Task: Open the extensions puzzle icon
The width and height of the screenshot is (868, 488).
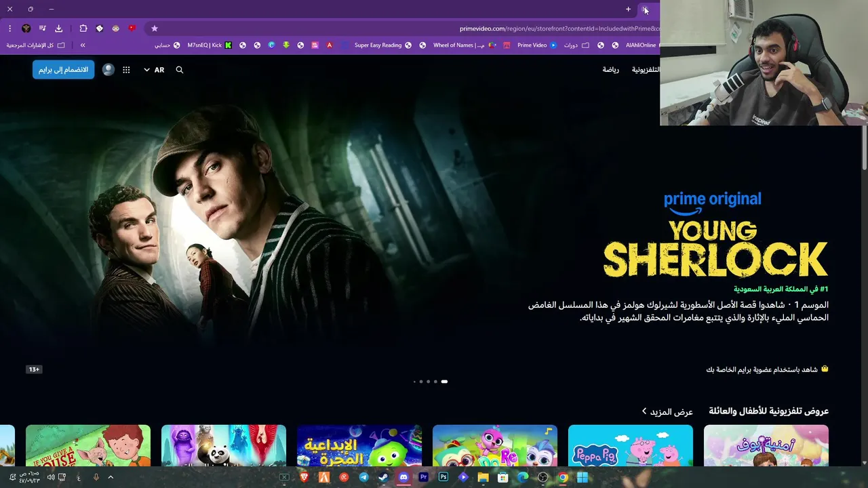Action: tap(83, 28)
